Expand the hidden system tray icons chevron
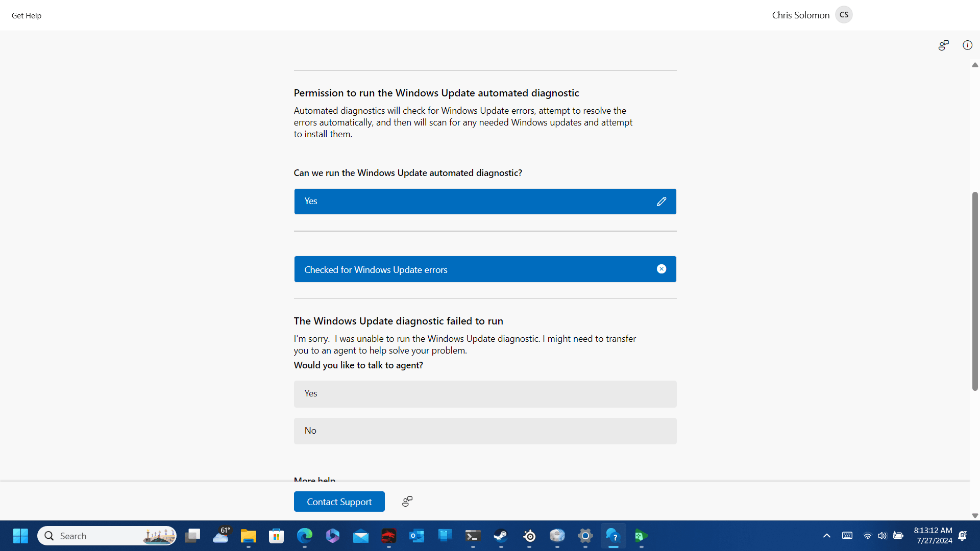The image size is (980, 551). coord(826,536)
